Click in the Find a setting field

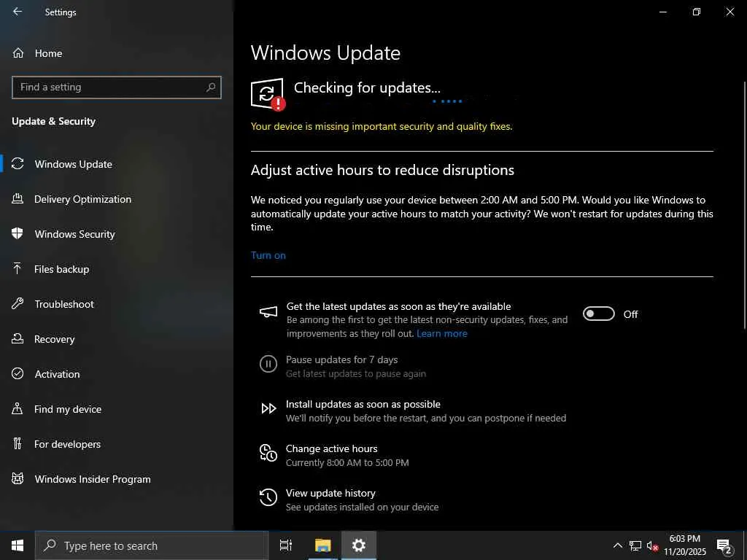pyautogui.click(x=117, y=87)
